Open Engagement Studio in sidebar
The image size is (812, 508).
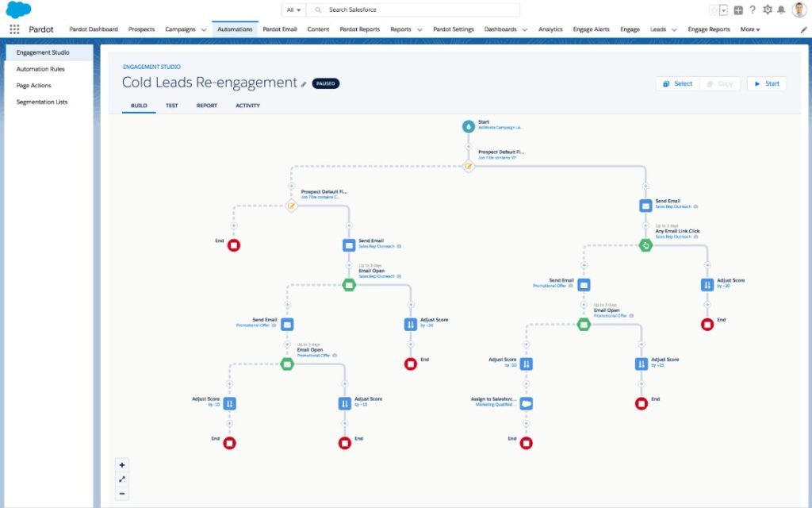click(x=48, y=52)
